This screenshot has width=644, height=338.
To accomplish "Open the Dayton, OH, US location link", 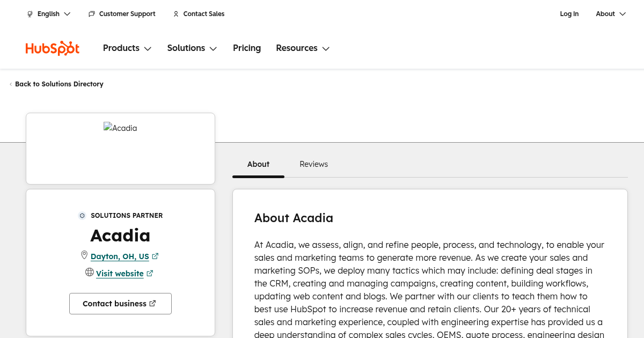I will click(x=120, y=256).
